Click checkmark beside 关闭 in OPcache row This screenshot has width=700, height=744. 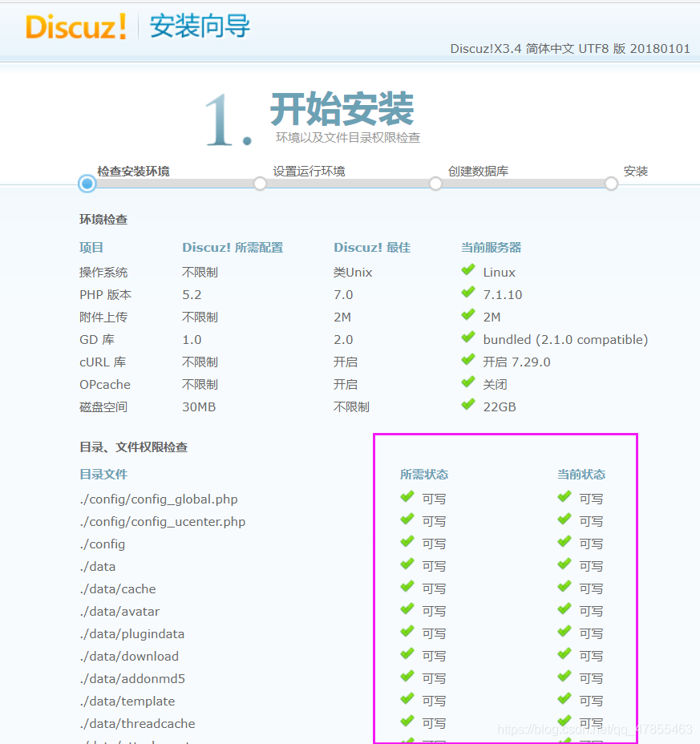click(468, 382)
